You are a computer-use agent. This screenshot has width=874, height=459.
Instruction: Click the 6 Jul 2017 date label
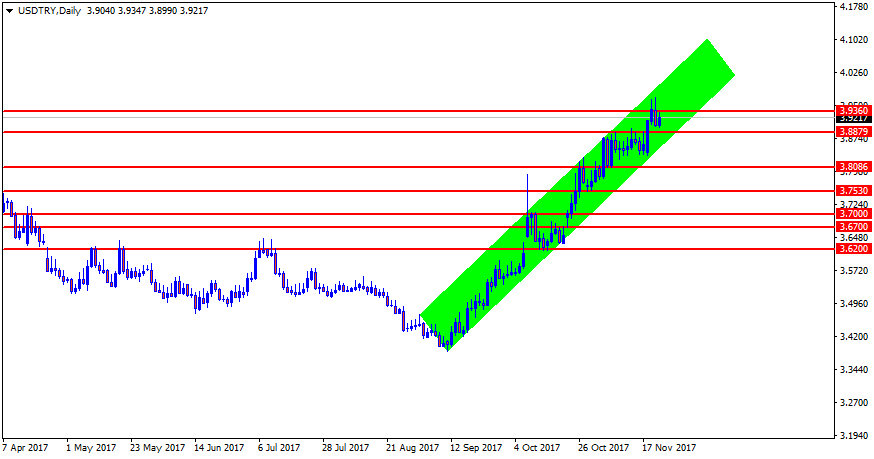pos(278,447)
